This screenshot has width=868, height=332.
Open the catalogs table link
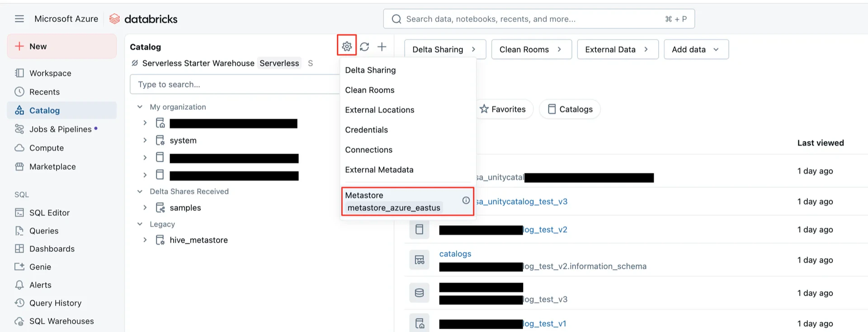pos(455,254)
